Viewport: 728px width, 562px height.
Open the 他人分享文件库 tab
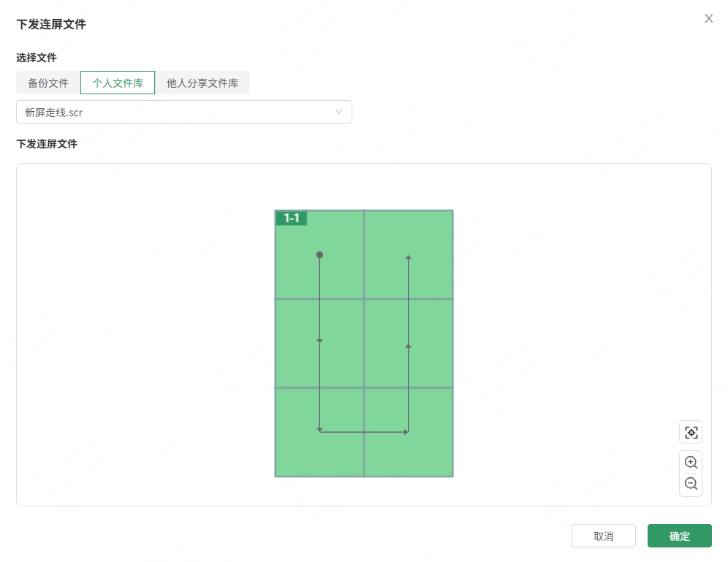[x=202, y=83]
